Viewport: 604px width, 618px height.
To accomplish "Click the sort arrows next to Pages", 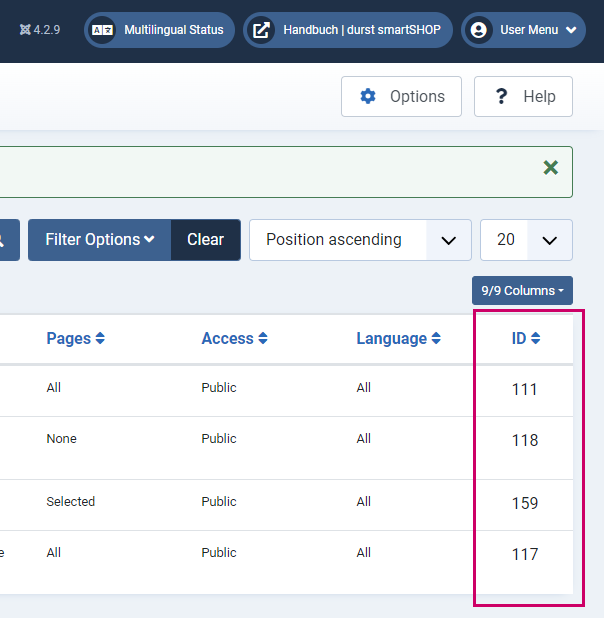I will click(100, 338).
